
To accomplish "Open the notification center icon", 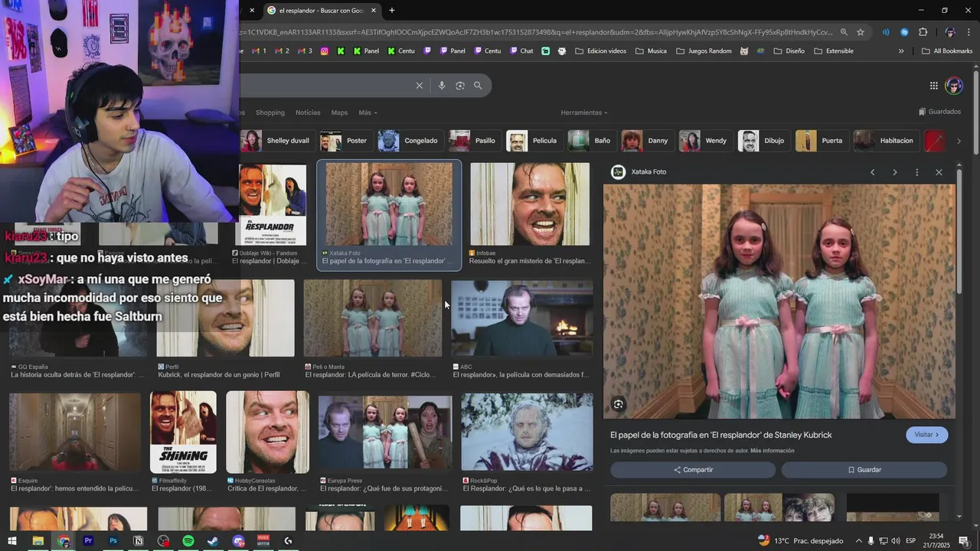I will pos(964,541).
